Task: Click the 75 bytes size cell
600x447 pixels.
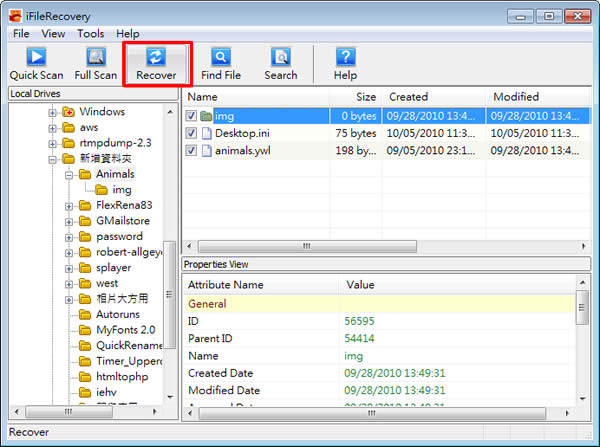Action: [x=356, y=133]
